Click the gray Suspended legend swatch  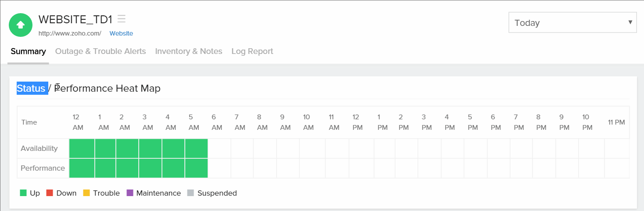click(x=191, y=193)
